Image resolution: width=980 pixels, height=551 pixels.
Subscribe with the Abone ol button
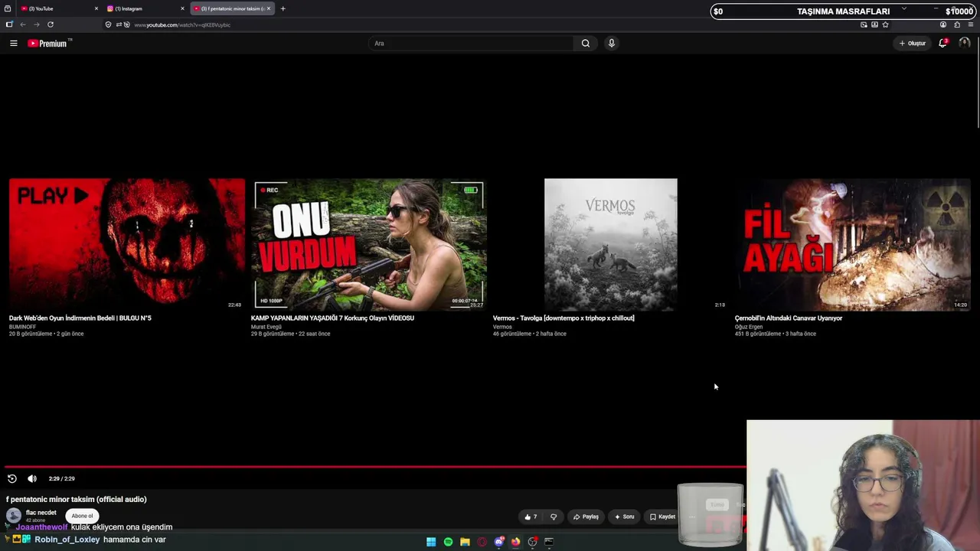(82, 516)
